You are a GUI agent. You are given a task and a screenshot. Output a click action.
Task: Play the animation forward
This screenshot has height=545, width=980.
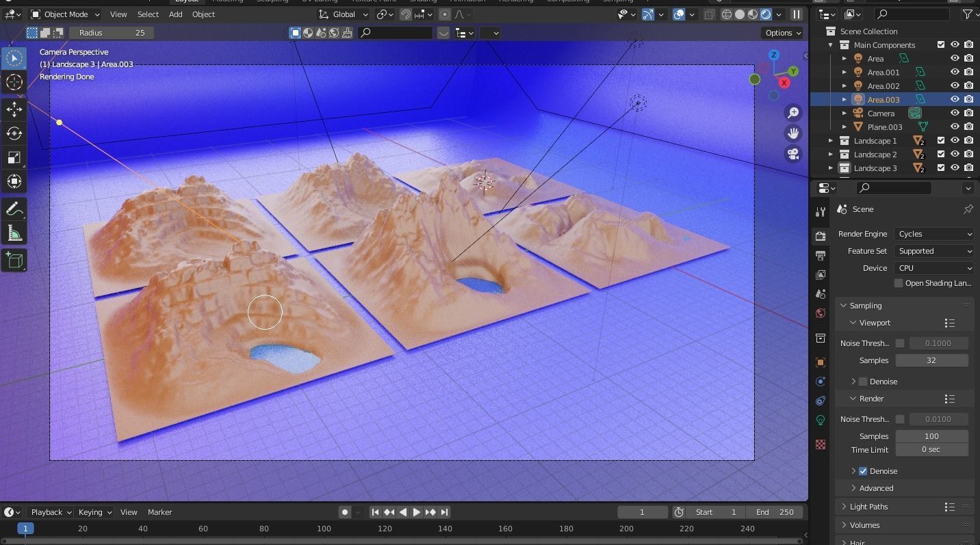(416, 512)
